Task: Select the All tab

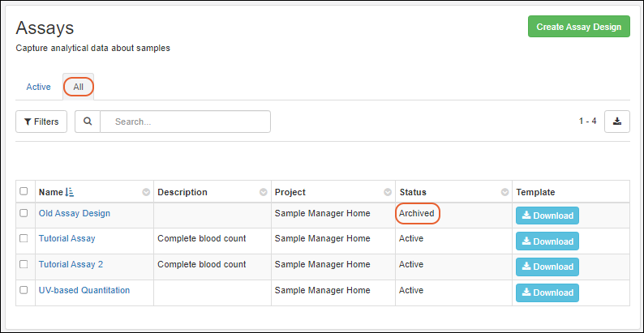Action: coord(78,87)
